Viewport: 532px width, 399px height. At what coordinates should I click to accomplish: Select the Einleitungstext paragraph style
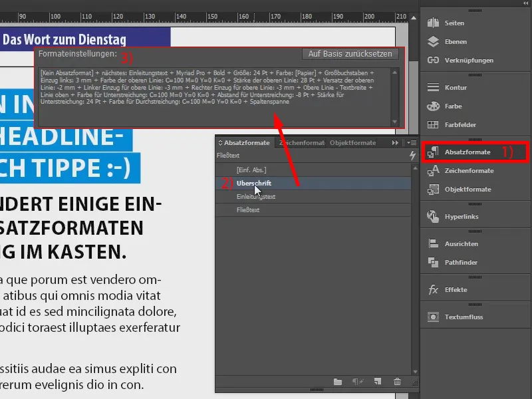coord(313,196)
